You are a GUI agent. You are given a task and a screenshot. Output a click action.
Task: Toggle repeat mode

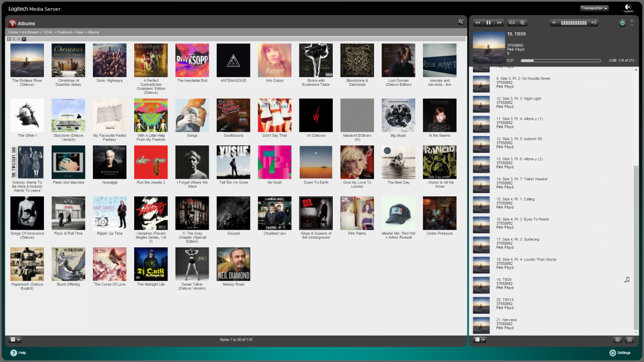click(512, 23)
